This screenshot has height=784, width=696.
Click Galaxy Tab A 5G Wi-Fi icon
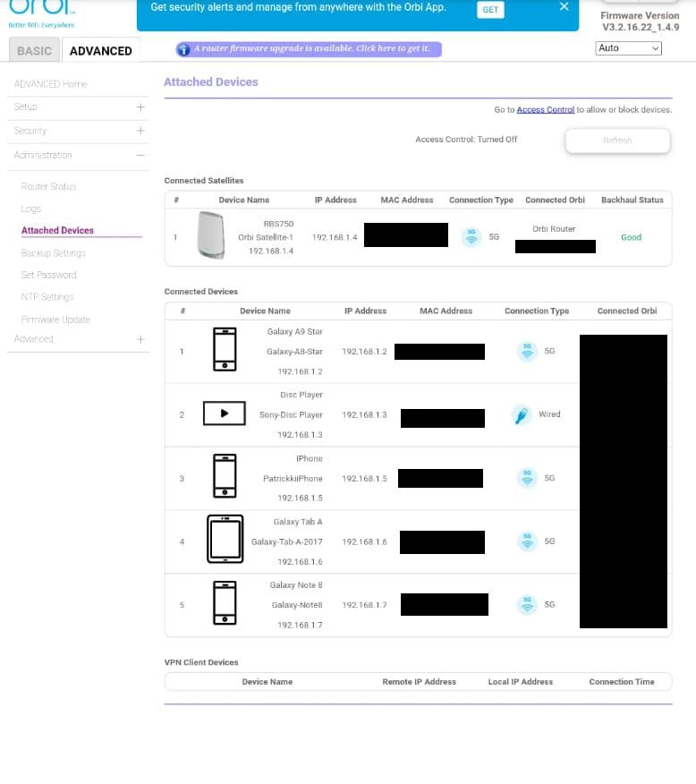tap(527, 542)
